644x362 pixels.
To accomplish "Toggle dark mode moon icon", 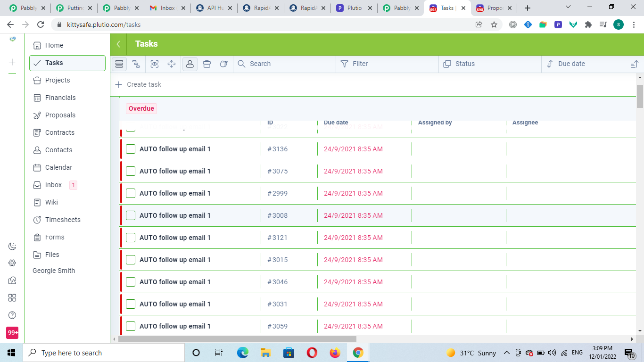I will point(12,246).
